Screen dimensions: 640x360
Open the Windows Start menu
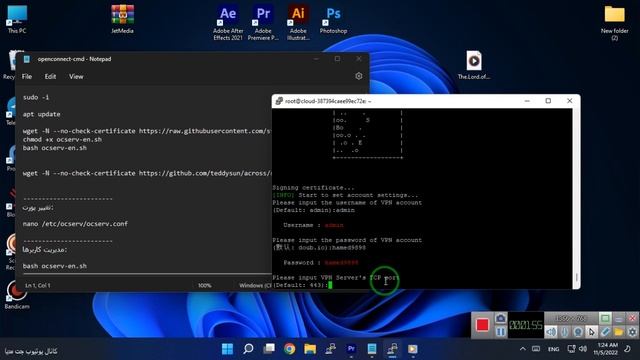coord(227,349)
